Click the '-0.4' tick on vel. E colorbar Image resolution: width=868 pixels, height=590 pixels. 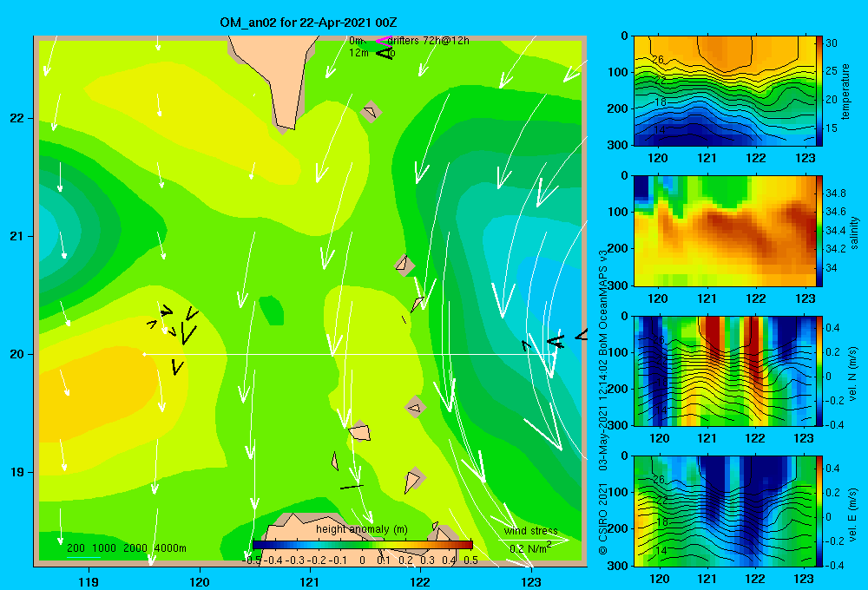point(834,565)
